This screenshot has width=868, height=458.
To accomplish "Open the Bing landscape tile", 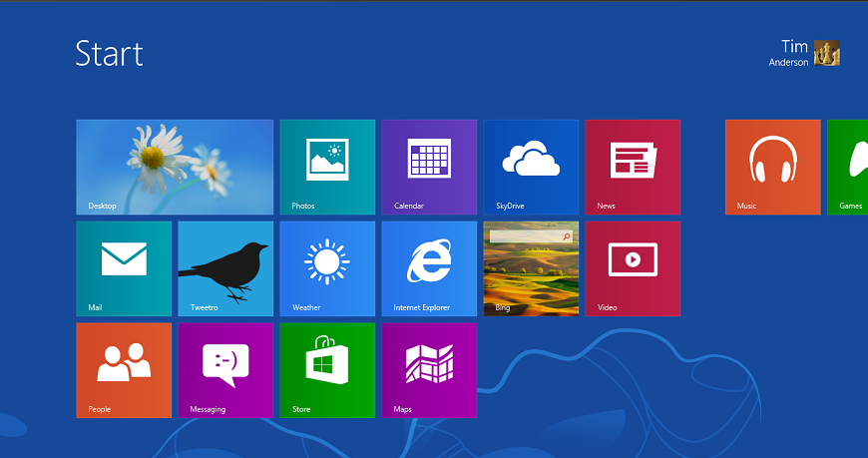I will (x=531, y=268).
